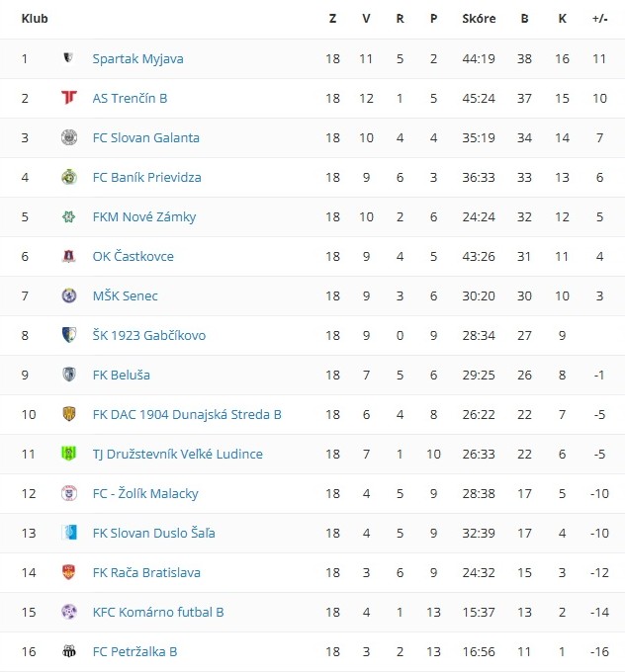Click the +/- column header
This screenshot has height=672, width=625.
pos(599,19)
